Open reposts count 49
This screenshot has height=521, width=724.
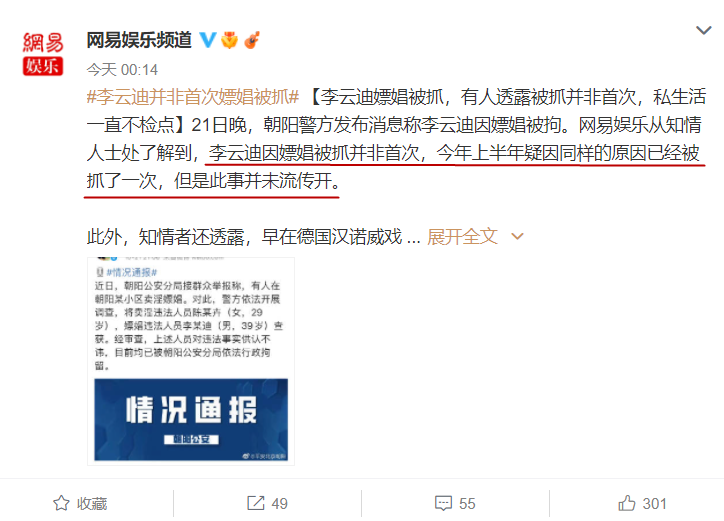pos(279,503)
